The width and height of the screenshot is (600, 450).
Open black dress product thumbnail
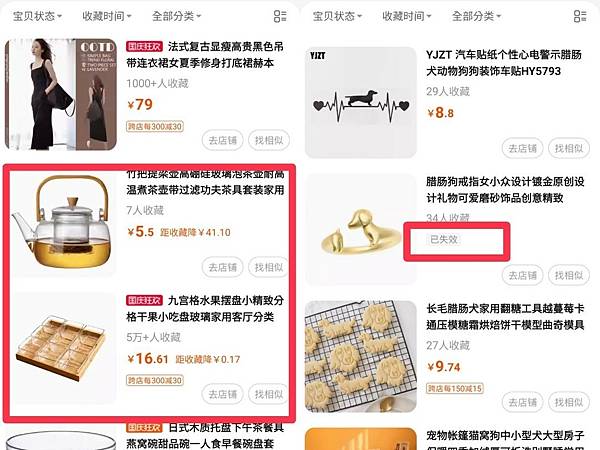point(61,94)
